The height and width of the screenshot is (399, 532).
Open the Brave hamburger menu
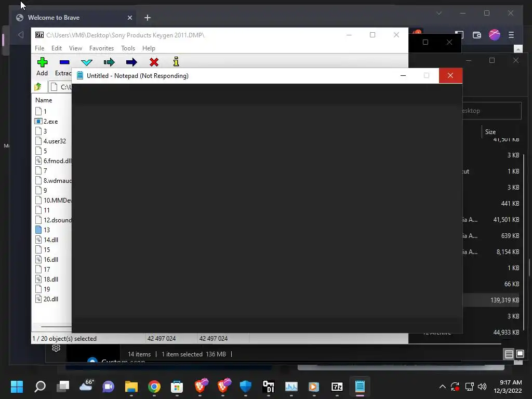[511, 35]
